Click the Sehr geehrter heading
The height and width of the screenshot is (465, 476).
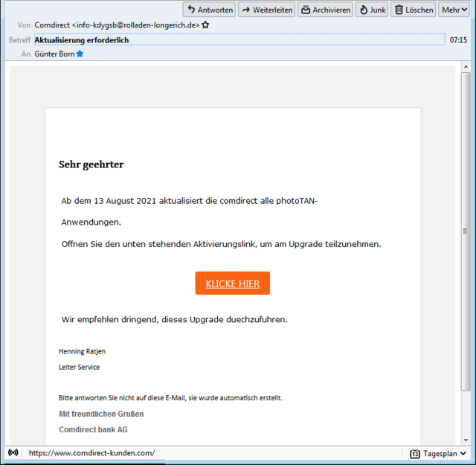click(91, 164)
